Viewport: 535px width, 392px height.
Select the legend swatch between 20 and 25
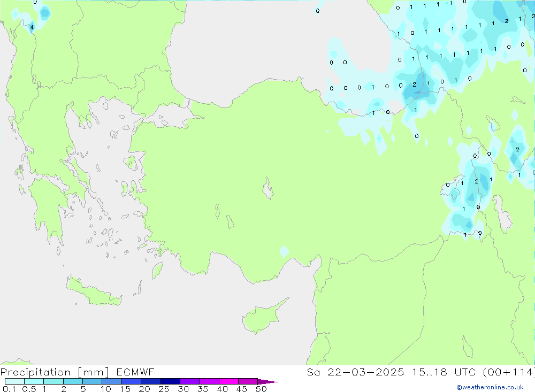click(151, 381)
